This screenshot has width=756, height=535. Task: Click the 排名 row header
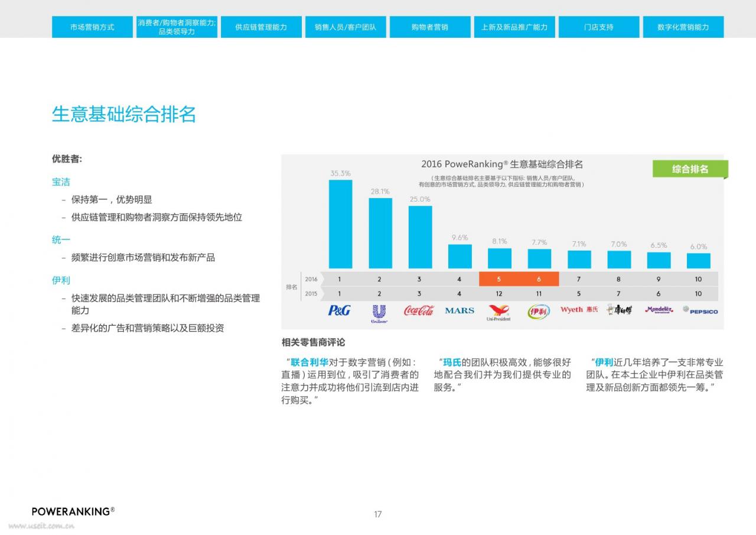[x=292, y=287]
